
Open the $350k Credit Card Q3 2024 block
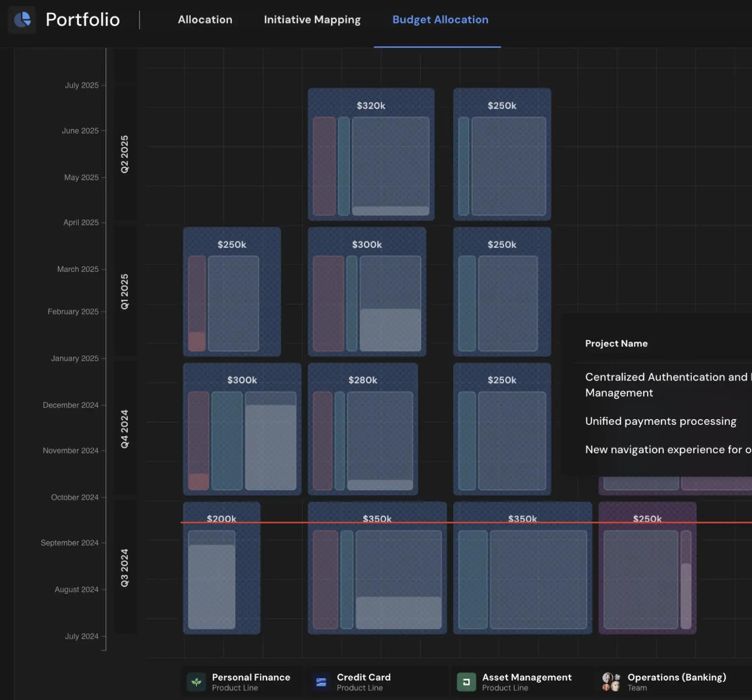point(377,568)
